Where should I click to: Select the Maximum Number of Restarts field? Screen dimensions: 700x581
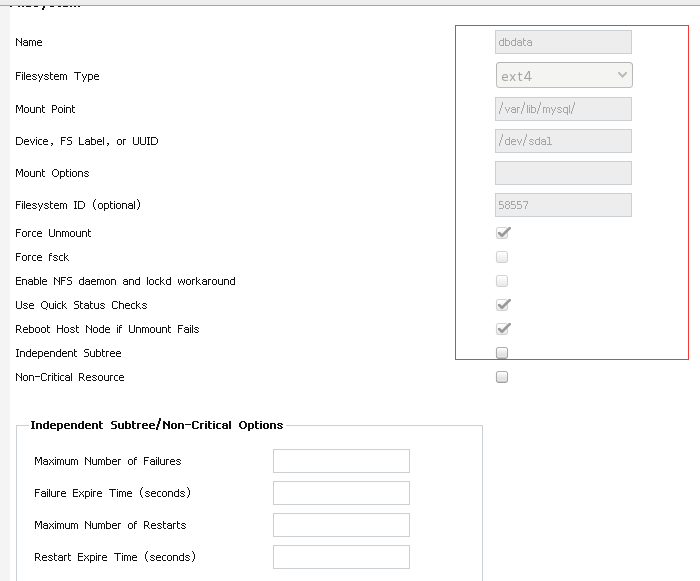pyautogui.click(x=341, y=525)
